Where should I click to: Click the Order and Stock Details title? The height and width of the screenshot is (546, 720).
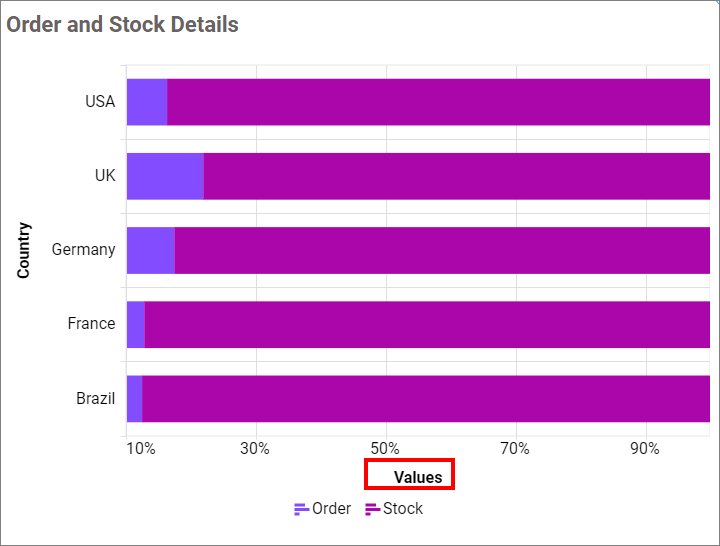pyautogui.click(x=123, y=24)
